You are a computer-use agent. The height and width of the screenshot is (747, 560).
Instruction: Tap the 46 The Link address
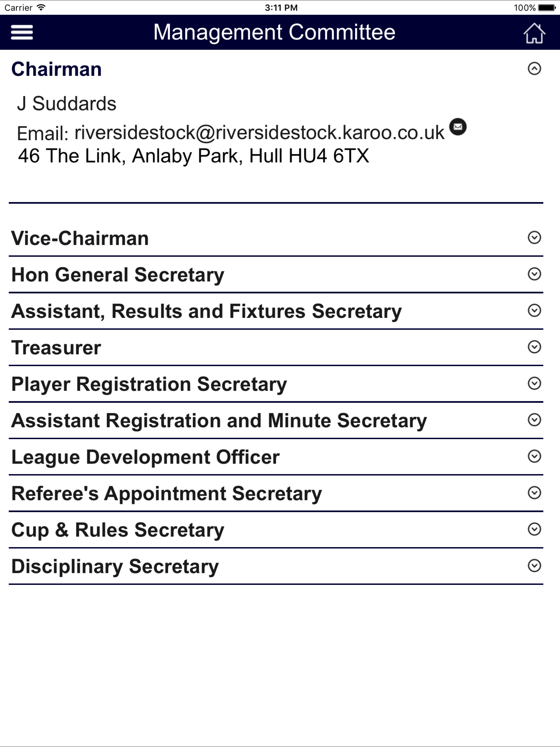[194, 156]
